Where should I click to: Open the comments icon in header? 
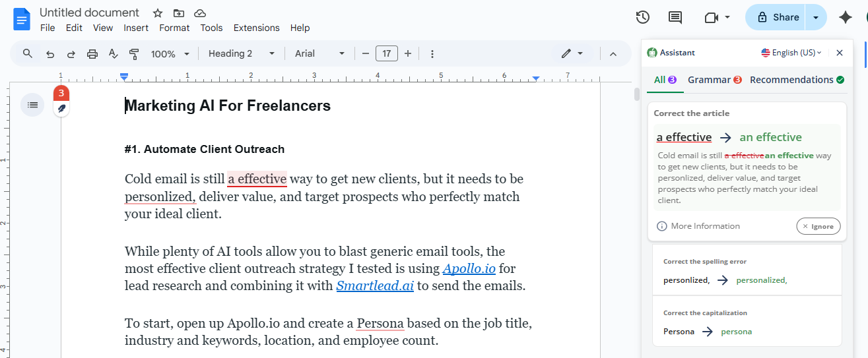675,18
